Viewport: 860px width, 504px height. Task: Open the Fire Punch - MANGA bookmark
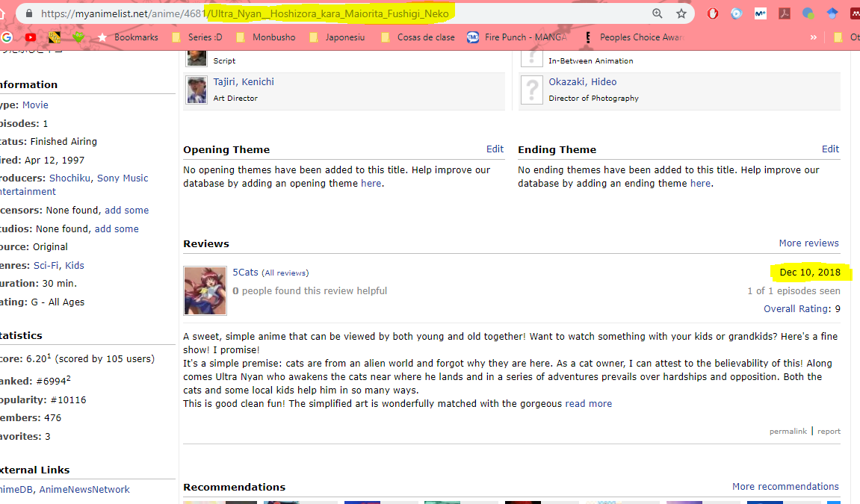pyautogui.click(x=516, y=37)
